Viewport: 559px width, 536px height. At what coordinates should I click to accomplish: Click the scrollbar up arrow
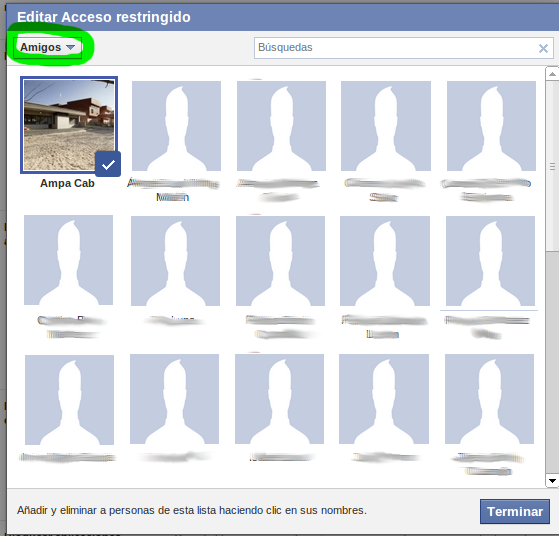coord(552,74)
